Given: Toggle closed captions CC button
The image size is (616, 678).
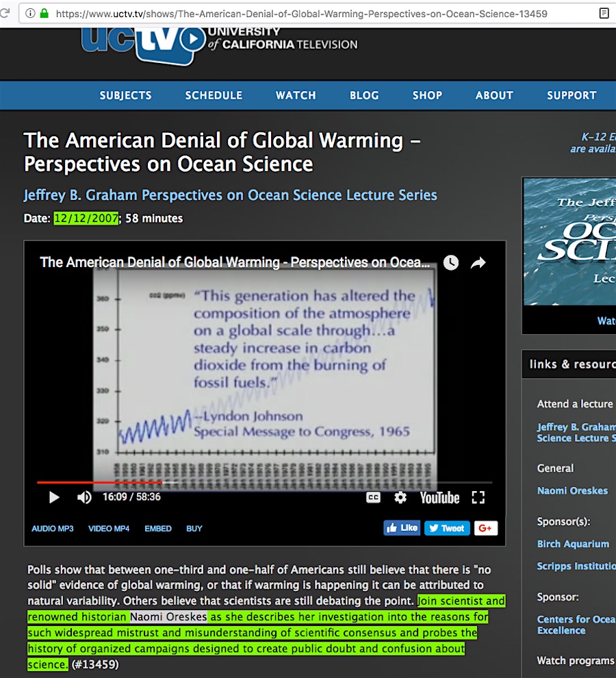Looking at the screenshot, I should click(x=373, y=498).
